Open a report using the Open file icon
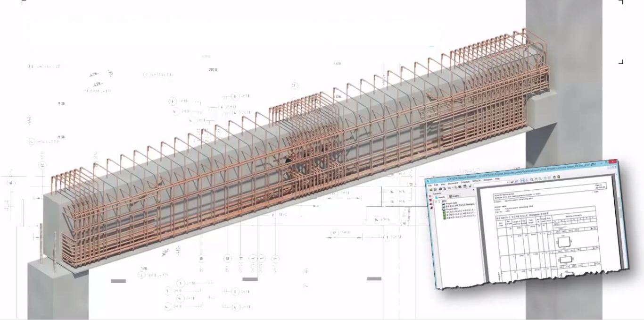 431,189
